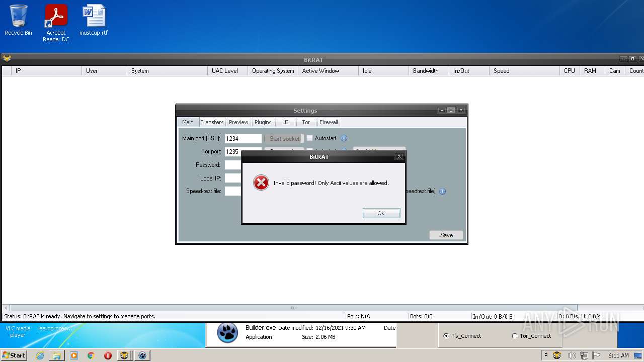Click the red error icon in dialog
Image resolution: width=644 pixels, height=362 pixels.
point(261,183)
